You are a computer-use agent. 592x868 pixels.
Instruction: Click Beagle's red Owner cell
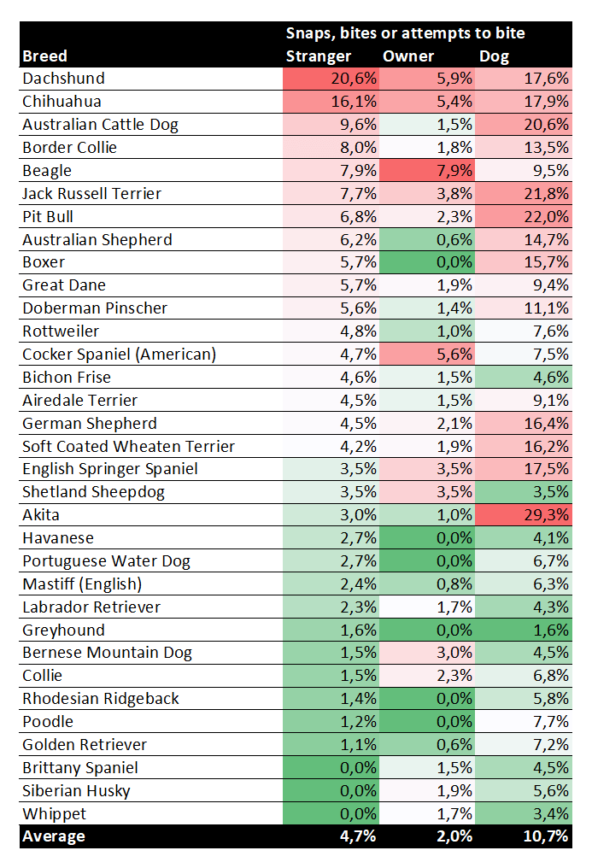click(427, 171)
